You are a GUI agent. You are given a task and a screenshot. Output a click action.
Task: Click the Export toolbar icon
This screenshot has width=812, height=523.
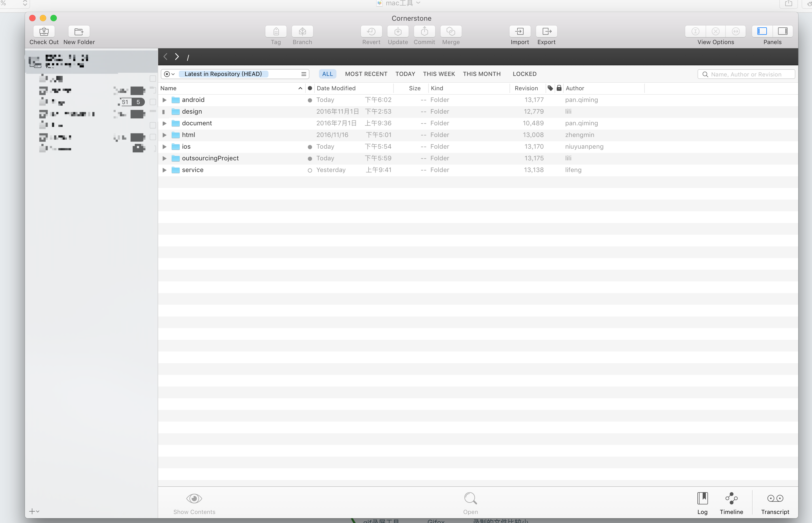click(547, 31)
